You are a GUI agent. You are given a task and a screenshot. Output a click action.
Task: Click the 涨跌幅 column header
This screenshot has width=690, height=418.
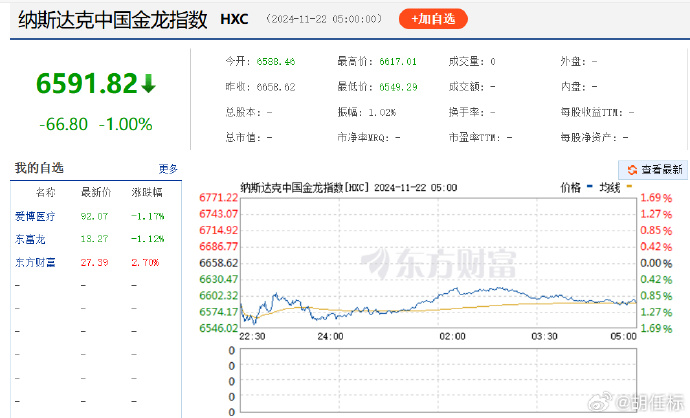147,192
